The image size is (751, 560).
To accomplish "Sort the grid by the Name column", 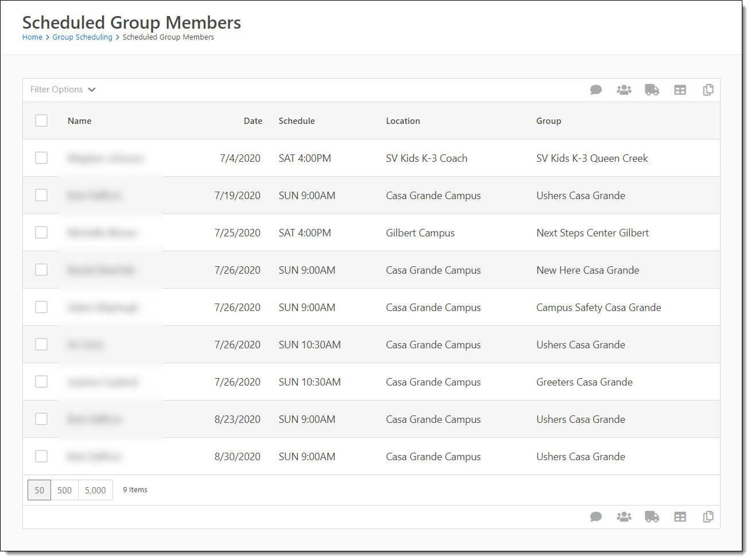I will pos(80,121).
